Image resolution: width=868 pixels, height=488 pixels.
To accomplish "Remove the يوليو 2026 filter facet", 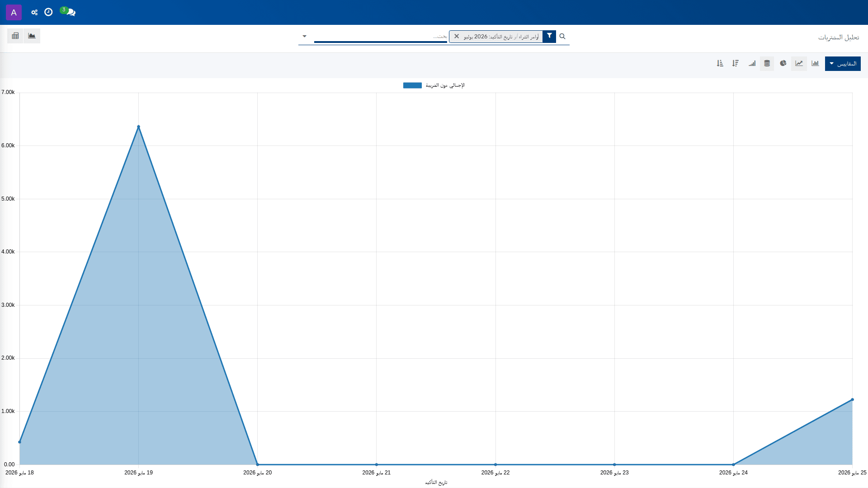I will coord(457,36).
